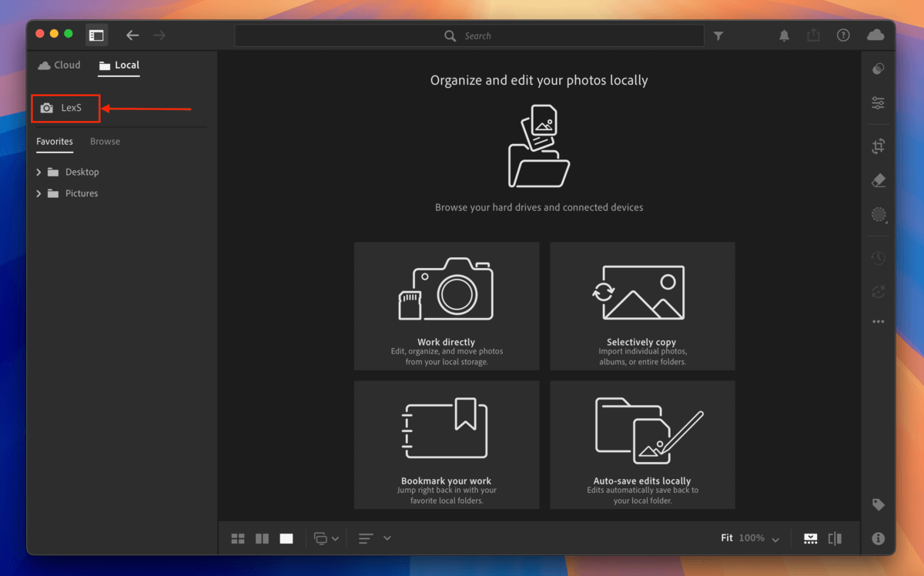
Task: Select the Crop and rotate tool
Action: pyautogui.click(x=878, y=146)
